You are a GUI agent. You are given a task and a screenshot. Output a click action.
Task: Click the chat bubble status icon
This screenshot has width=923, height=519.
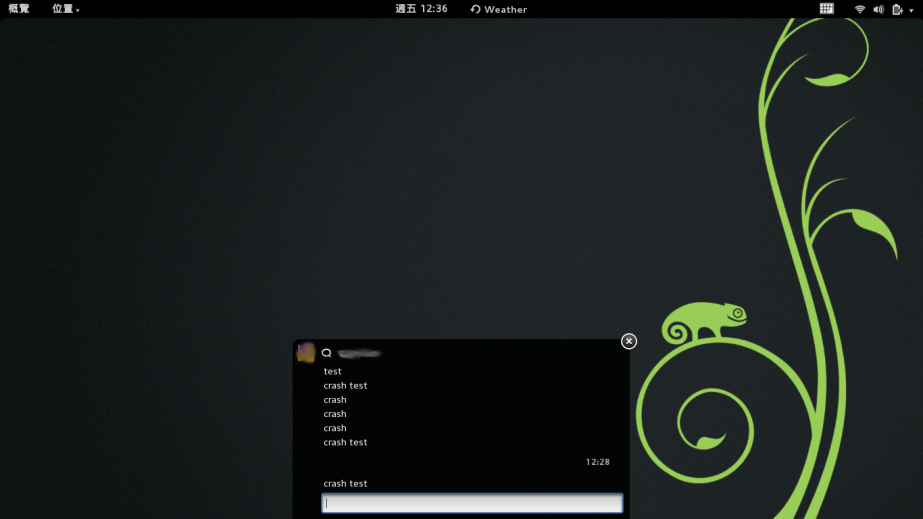(326, 353)
